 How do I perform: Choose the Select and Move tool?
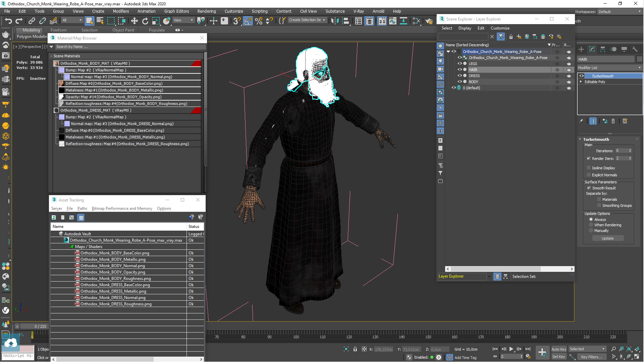(134, 21)
